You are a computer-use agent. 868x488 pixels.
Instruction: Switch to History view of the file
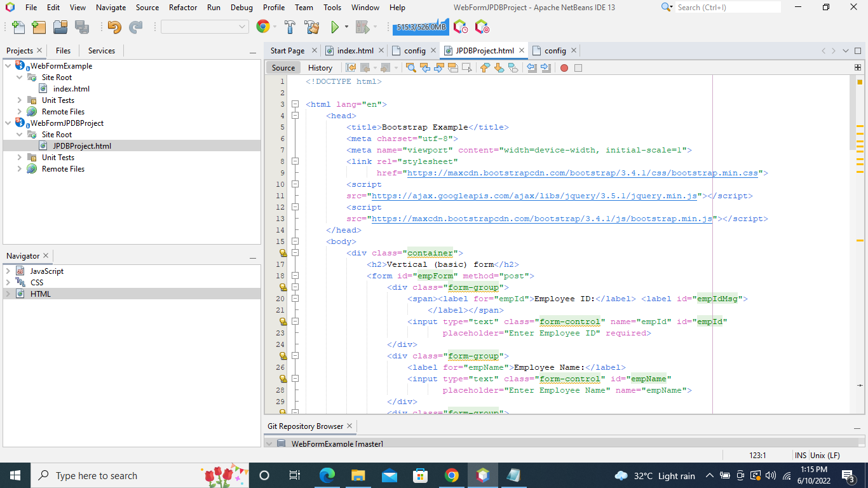[x=320, y=67]
